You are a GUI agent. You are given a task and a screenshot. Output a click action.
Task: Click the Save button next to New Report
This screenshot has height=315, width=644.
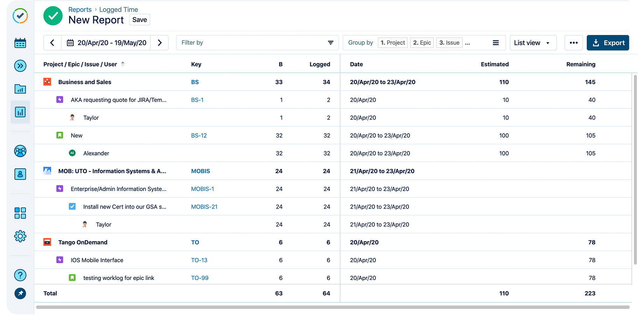click(x=139, y=20)
